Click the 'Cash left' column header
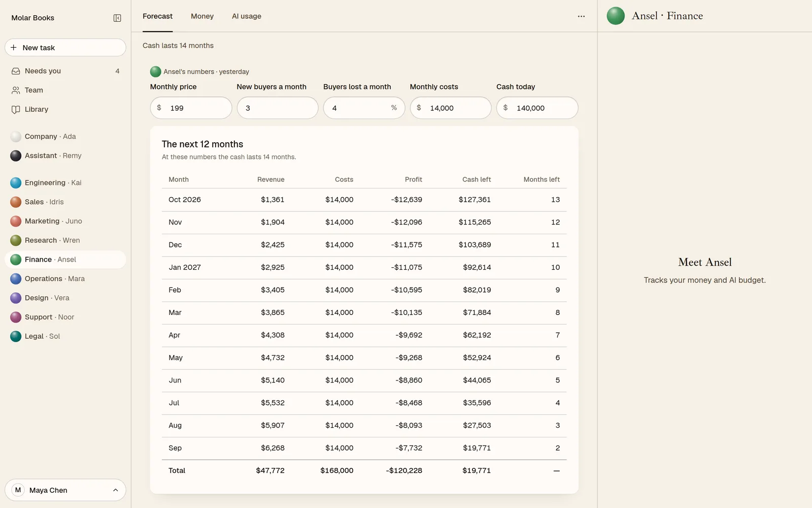This screenshot has height=508, width=812. [477, 179]
